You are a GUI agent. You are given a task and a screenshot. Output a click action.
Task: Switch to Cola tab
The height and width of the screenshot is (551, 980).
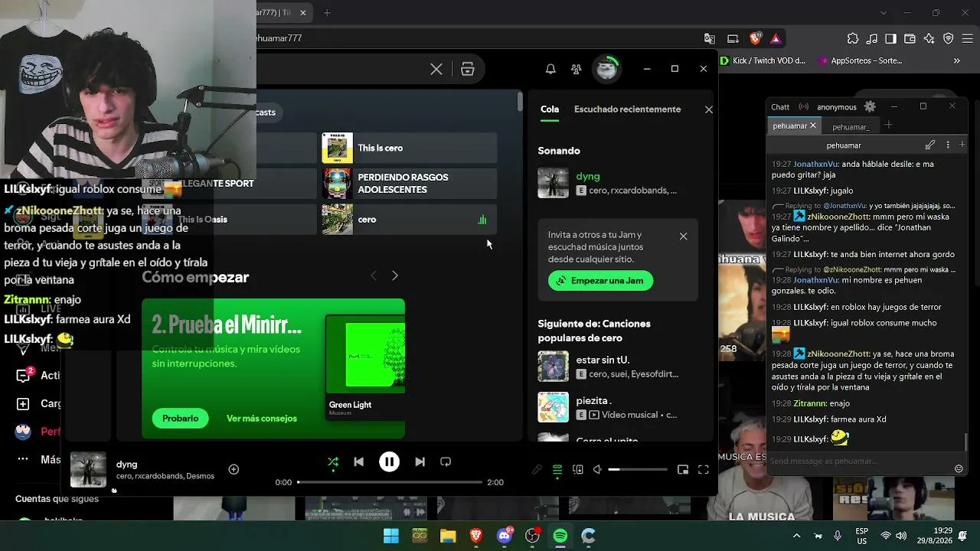click(x=550, y=109)
